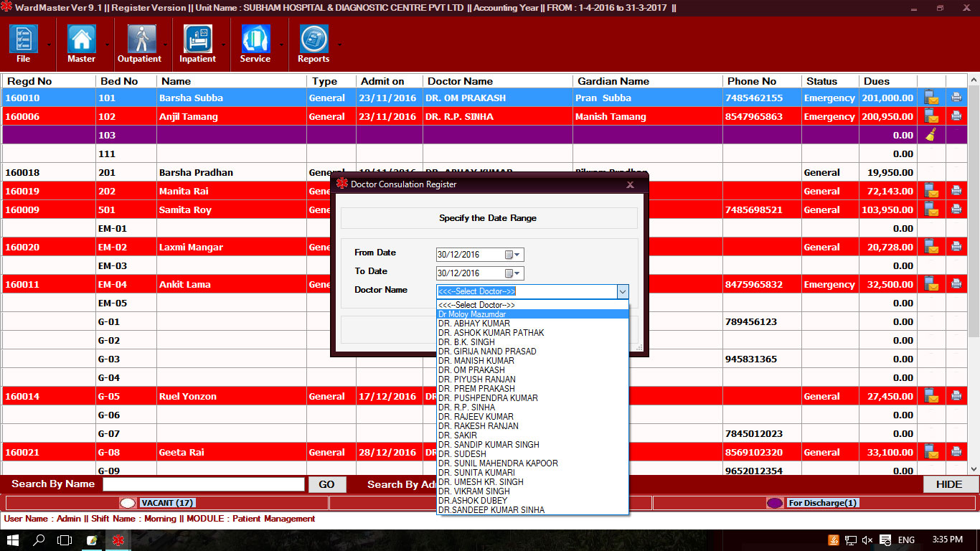Open Windows Start menu

[13, 540]
